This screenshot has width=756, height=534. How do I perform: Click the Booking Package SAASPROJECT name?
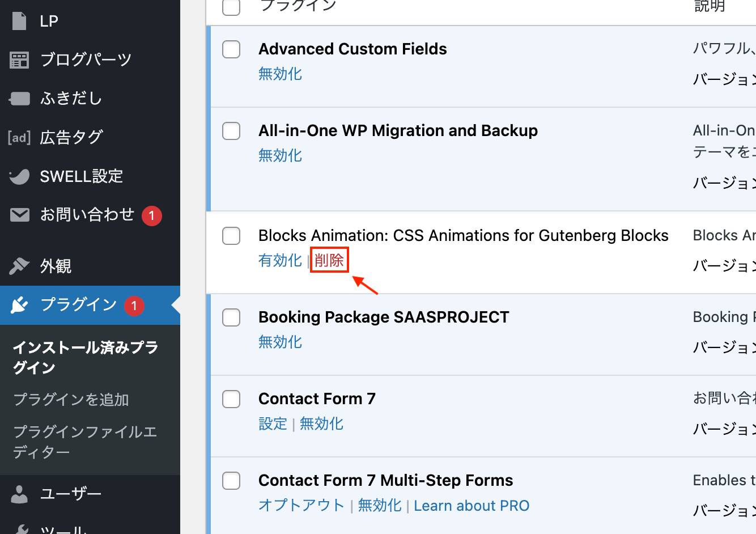(384, 317)
